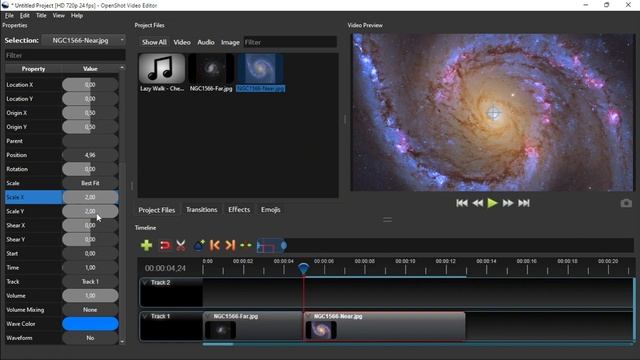Focus the Properties filter field
Viewport: 640px width, 360px height.
pyautogui.click(x=65, y=55)
